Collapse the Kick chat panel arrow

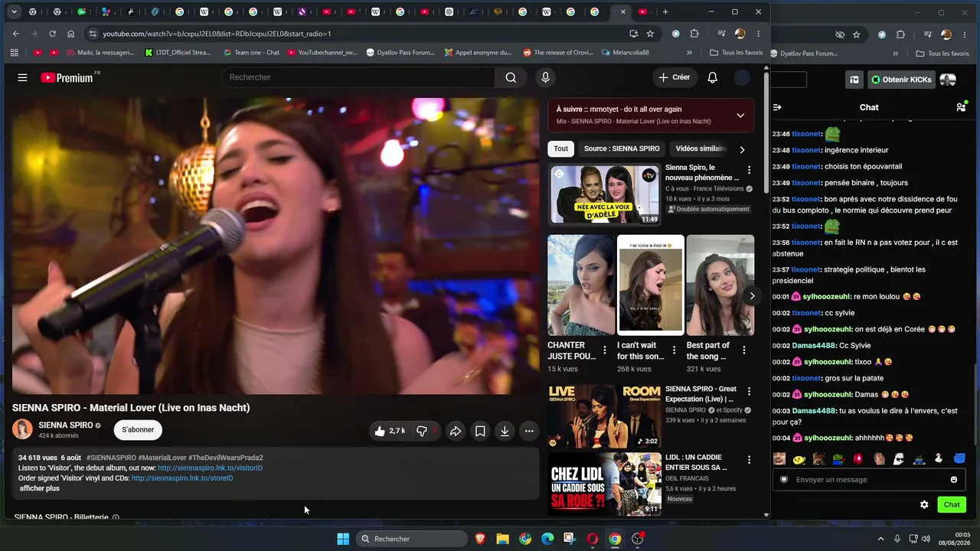[777, 107]
